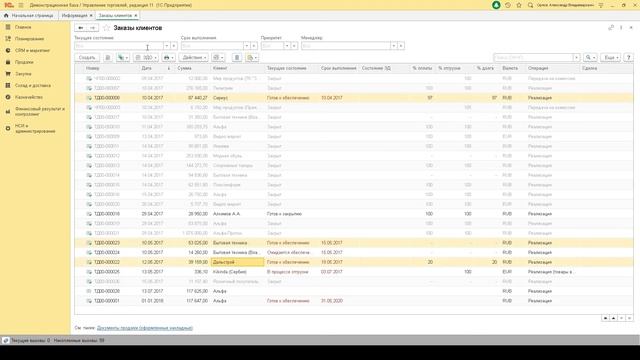Screen dimensions: 640x360
Task: Open global search magnifier in title bar
Action: pyautogui.click(x=530, y=5)
